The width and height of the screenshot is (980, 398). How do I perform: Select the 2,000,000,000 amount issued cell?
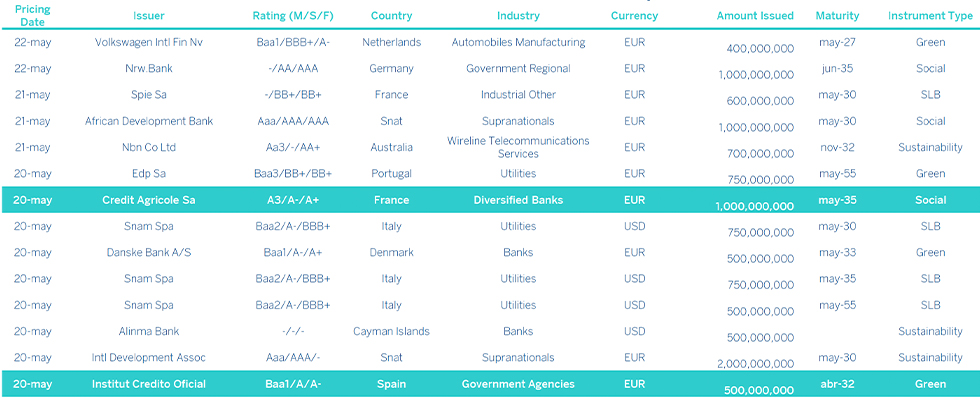(x=756, y=364)
